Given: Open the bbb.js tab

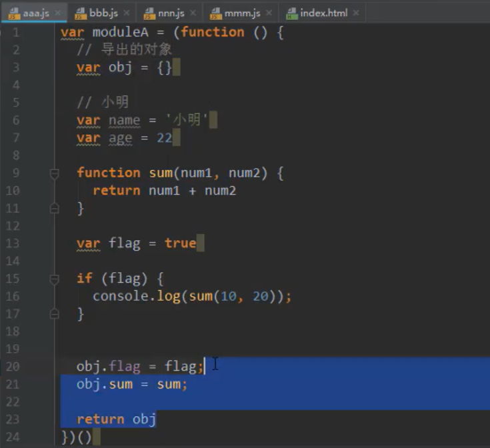Looking at the screenshot, I should tap(102, 13).
